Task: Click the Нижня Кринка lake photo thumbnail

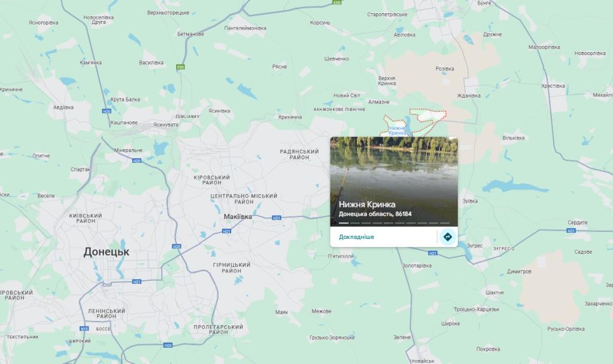Action: 394,181
